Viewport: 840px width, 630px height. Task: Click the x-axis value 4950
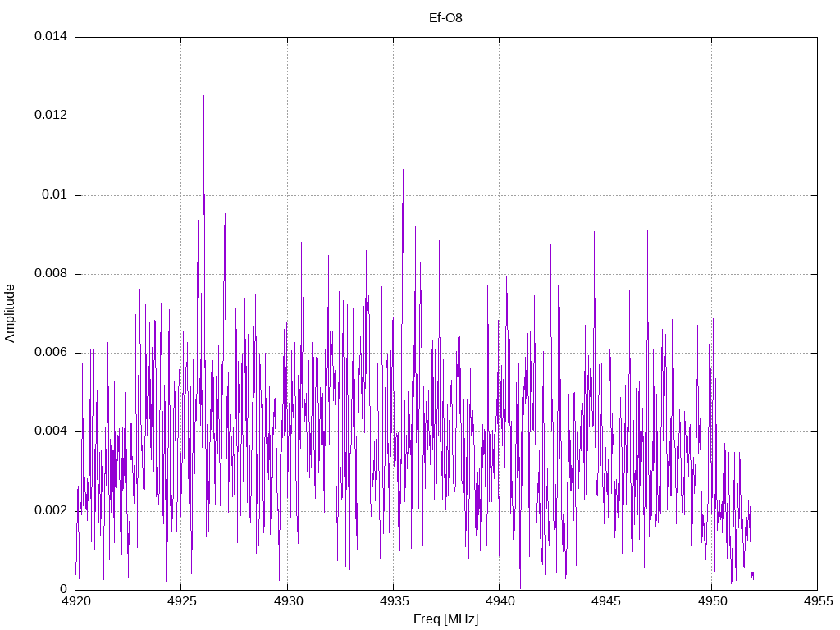[x=712, y=601]
